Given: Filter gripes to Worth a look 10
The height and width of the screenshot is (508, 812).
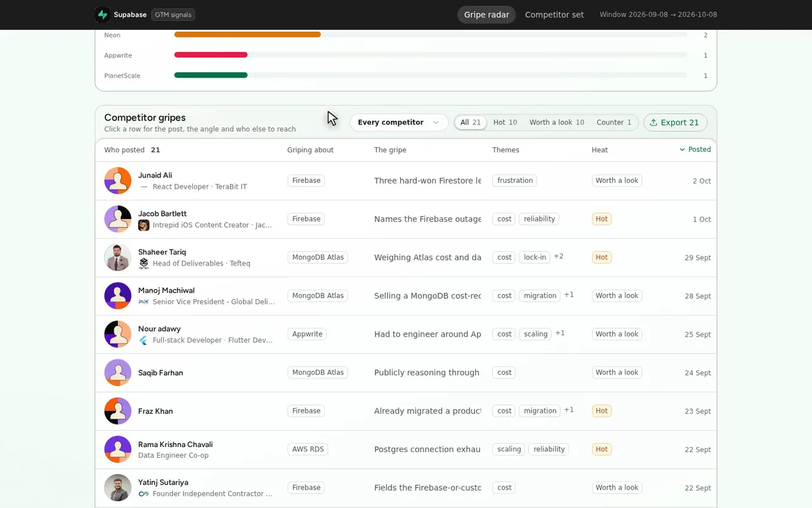Looking at the screenshot, I should coord(557,123).
